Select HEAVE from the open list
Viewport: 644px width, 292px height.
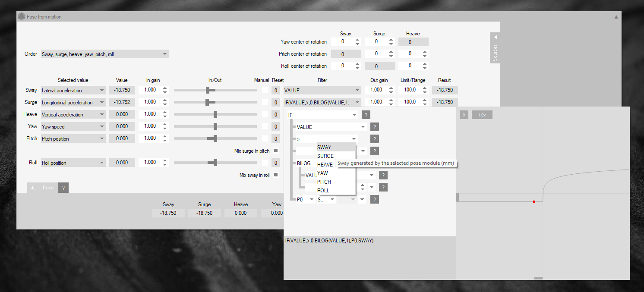click(325, 164)
